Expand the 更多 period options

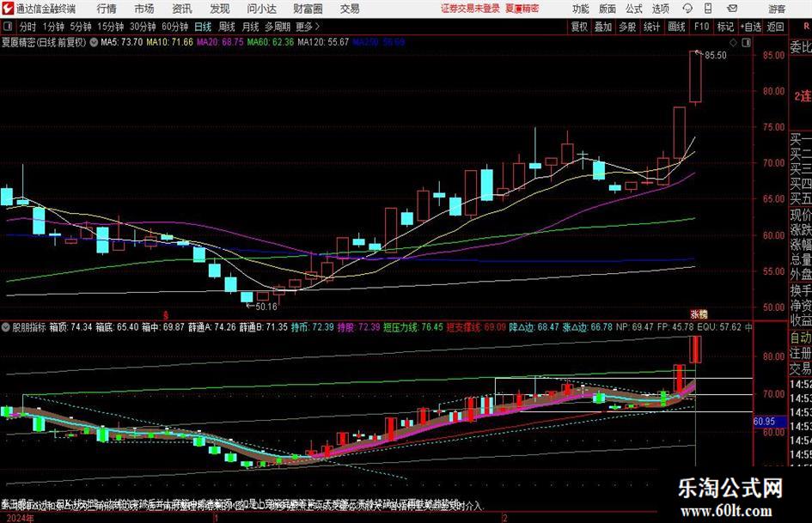308,27
